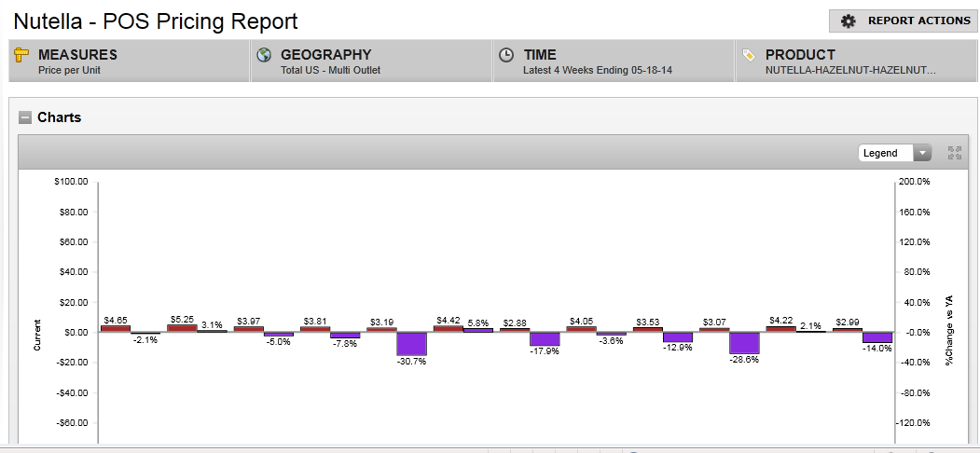
Task: Open the Measures Price per Unit selector
Action: (130, 62)
